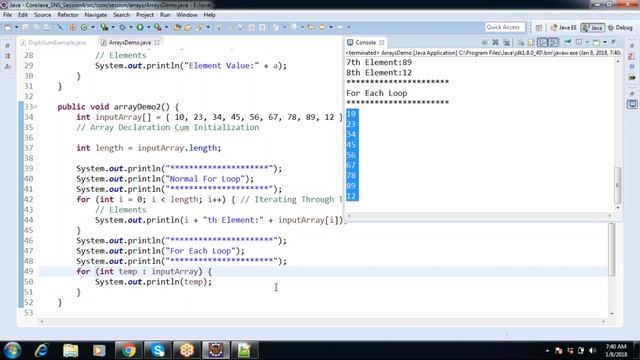
Task: Open the Run menu
Action: coord(165,15)
